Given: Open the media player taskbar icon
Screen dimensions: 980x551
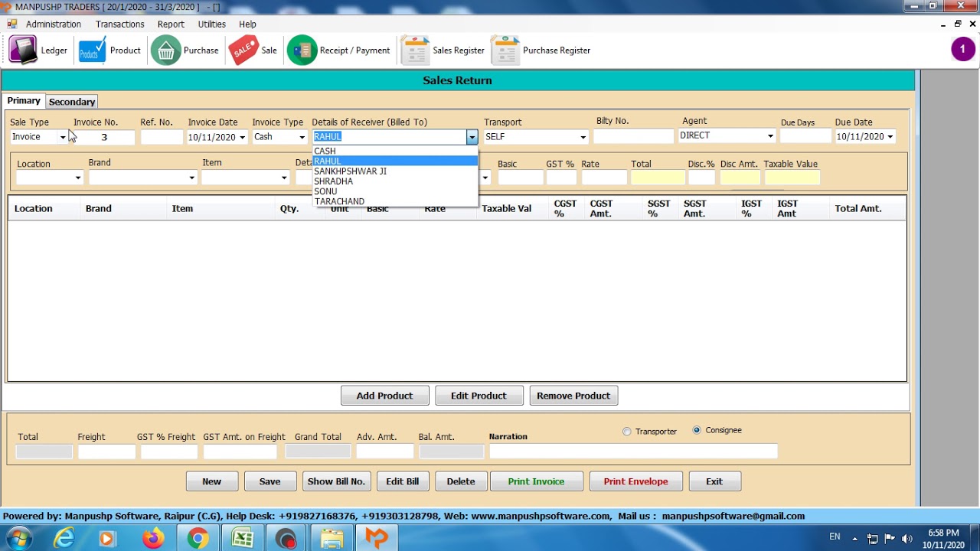Looking at the screenshot, I should click(107, 539).
